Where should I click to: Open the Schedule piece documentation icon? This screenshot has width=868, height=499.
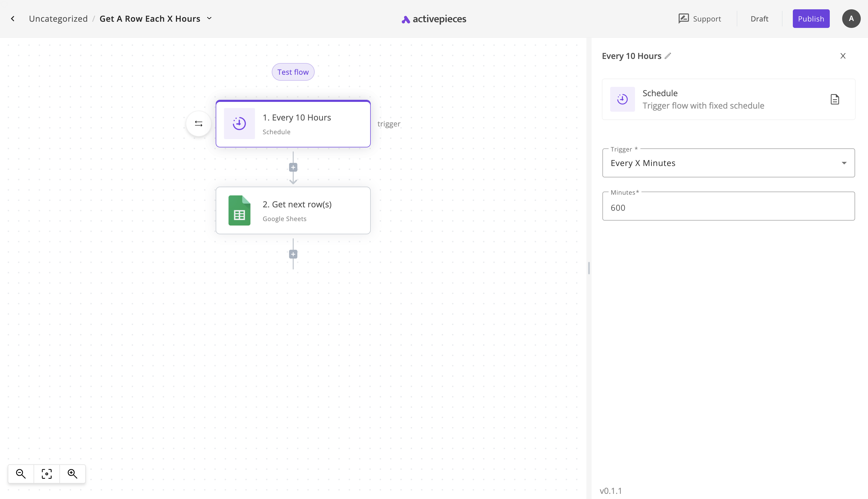pos(835,99)
